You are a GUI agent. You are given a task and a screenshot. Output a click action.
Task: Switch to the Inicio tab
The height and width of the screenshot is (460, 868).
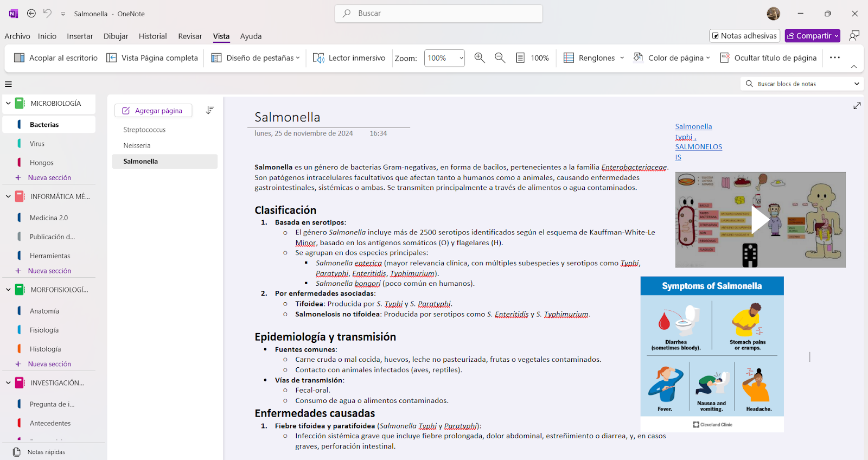[x=47, y=36]
